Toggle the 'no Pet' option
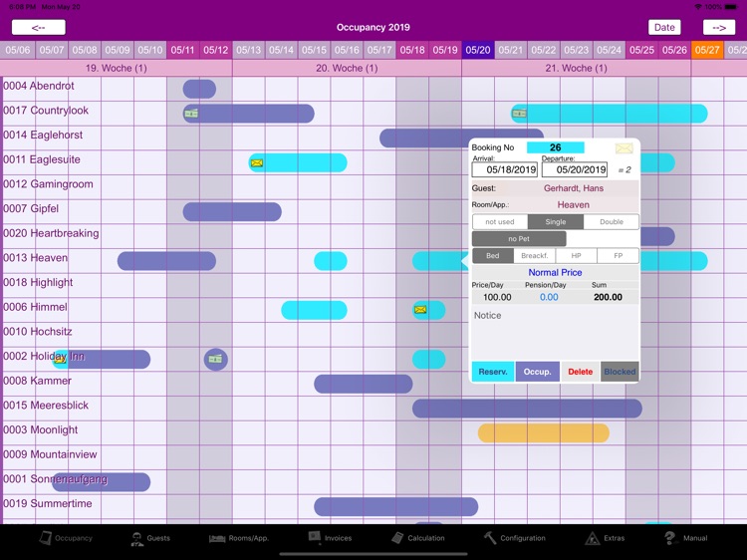This screenshot has height=560, width=747. (519, 239)
